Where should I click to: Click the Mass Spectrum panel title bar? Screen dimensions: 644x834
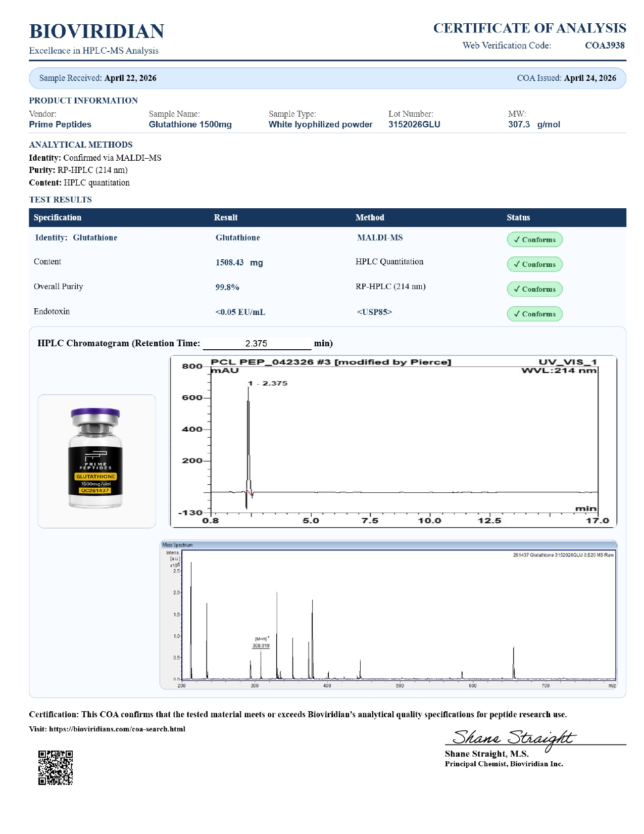pos(388,545)
